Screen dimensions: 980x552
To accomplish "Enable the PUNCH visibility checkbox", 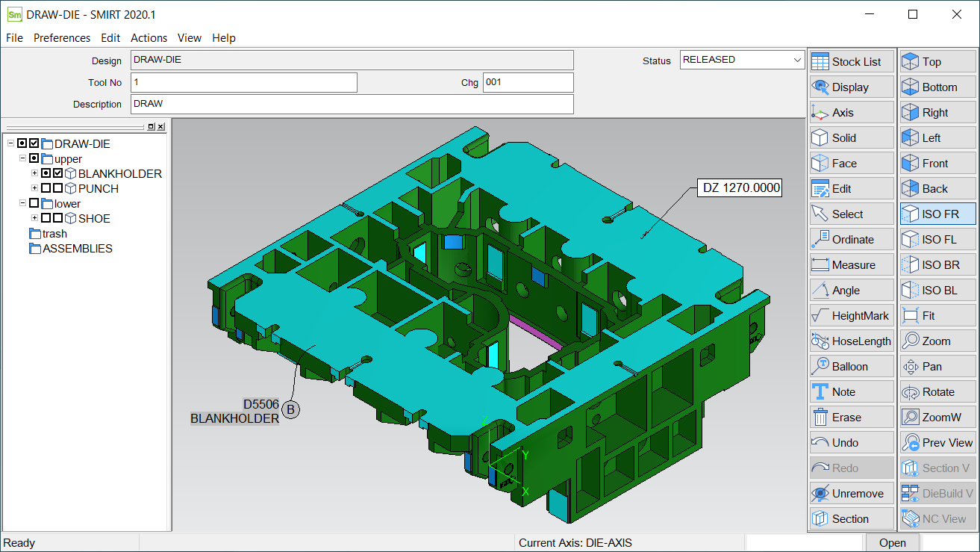I will 58,189.
